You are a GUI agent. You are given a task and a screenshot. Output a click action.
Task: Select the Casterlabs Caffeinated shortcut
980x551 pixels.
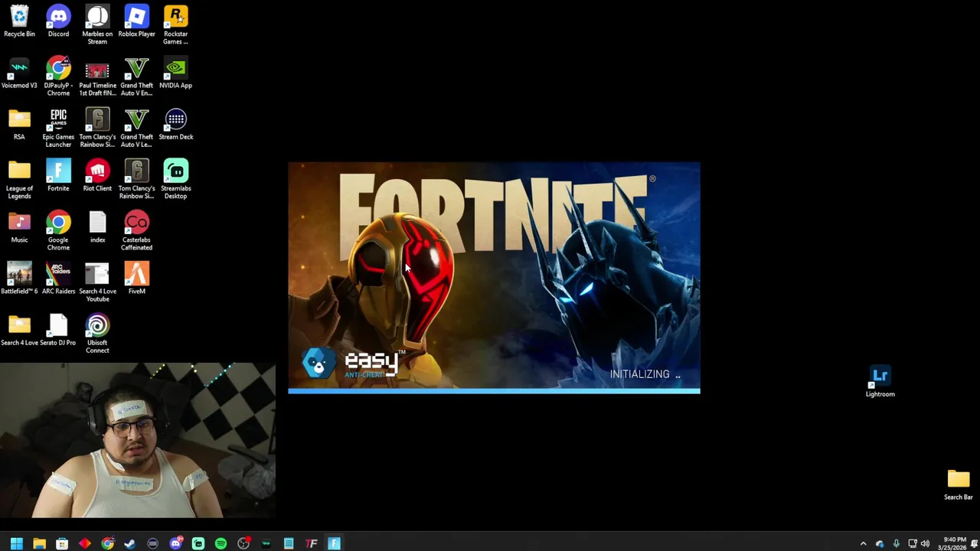[x=136, y=230]
